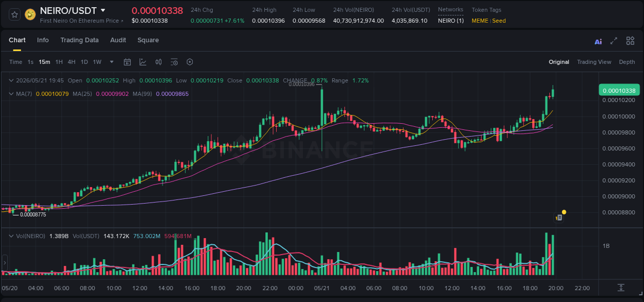
Task: Click the 24h High value 0.00010396
Action: 269,21
